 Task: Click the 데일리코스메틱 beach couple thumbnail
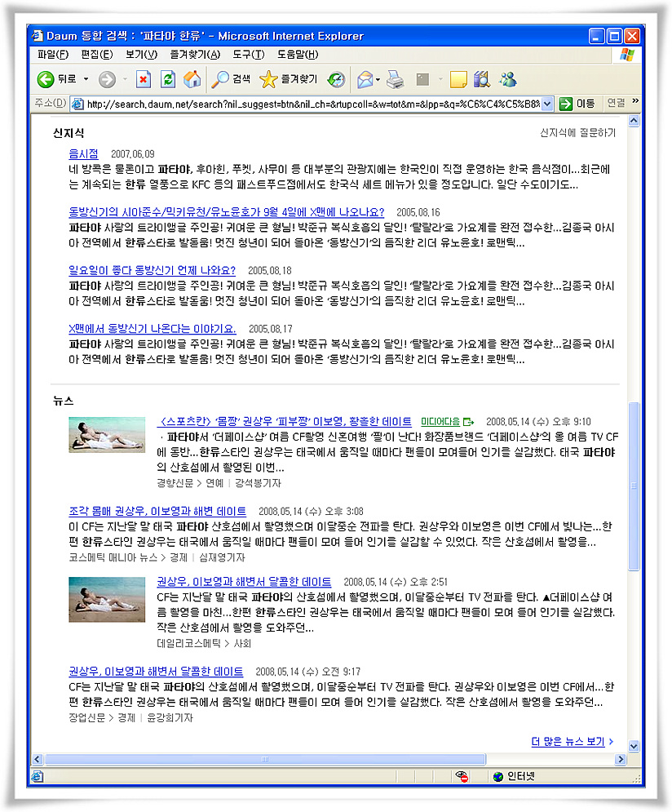coord(107,599)
